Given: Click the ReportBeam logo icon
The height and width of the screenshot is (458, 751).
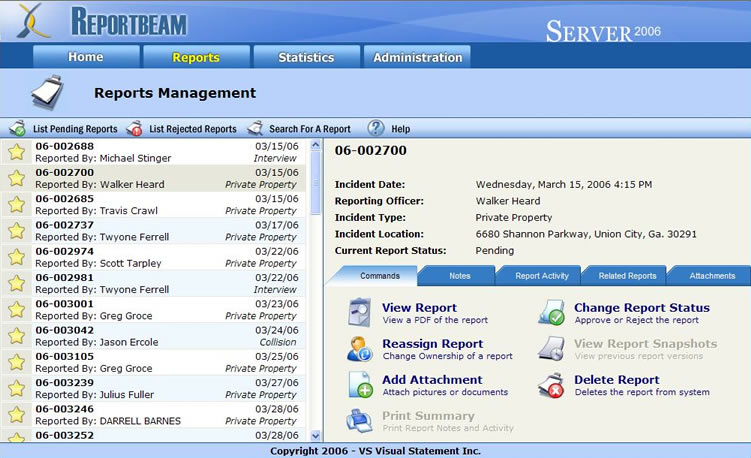Looking at the screenshot, I should (34, 21).
